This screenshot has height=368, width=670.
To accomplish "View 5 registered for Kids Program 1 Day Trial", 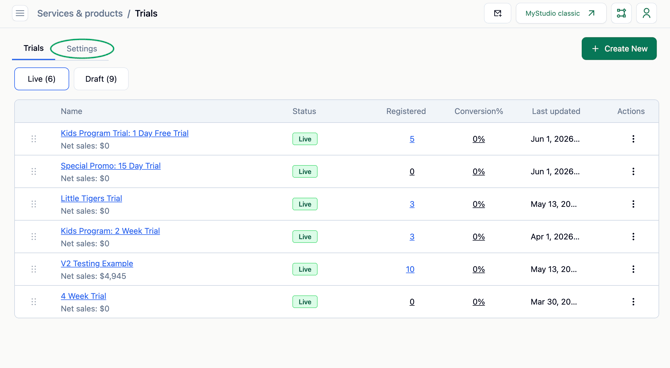I will (x=412, y=139).
